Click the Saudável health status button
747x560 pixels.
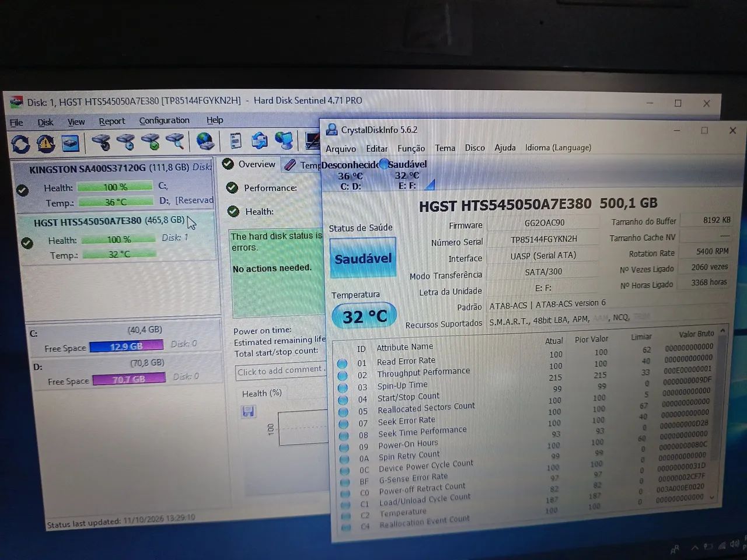(363, 258)
